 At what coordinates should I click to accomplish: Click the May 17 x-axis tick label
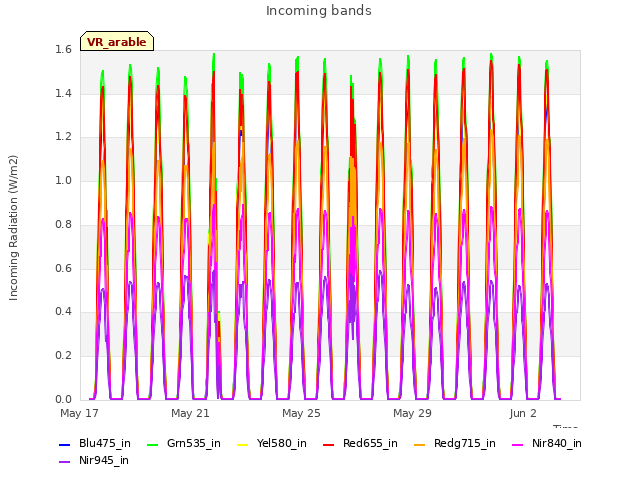coord(79,413)
